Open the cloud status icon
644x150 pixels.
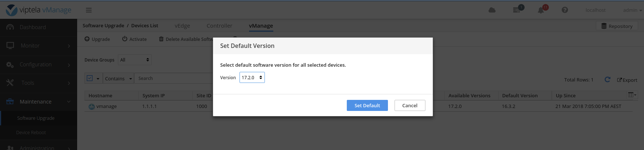492,10
